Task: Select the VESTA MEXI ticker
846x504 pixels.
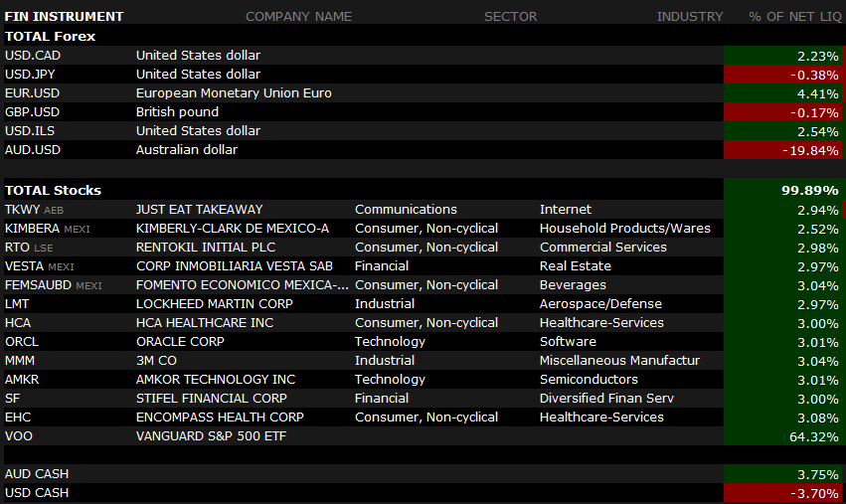Action: 40,266
